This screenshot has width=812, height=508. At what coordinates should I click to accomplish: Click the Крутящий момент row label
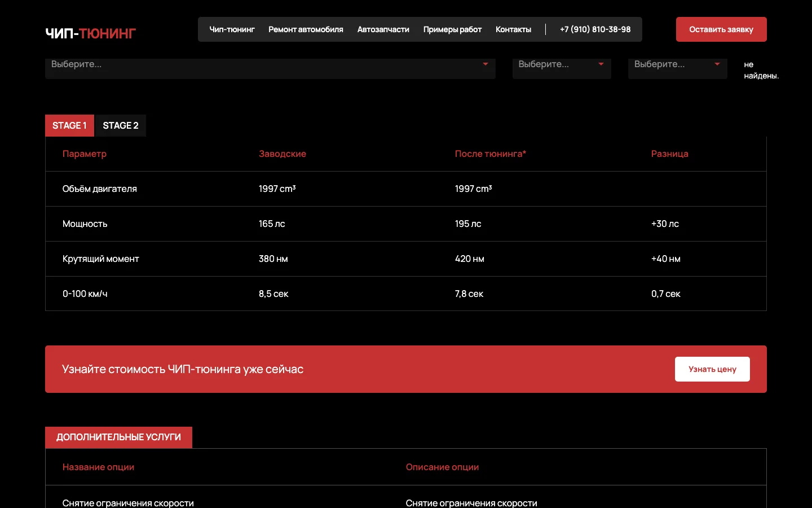click(100, 259)
